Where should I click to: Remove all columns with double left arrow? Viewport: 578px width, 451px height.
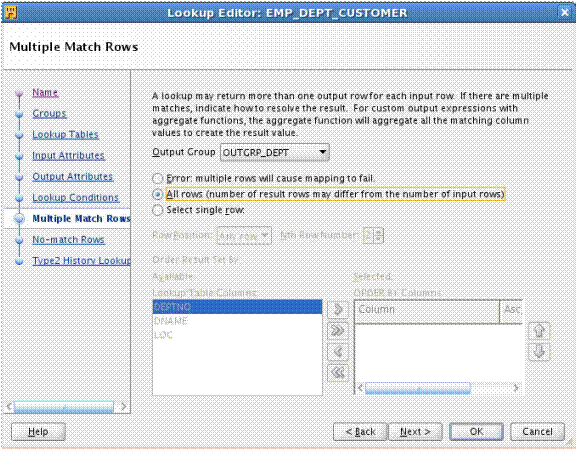click(x=338, y=373)
